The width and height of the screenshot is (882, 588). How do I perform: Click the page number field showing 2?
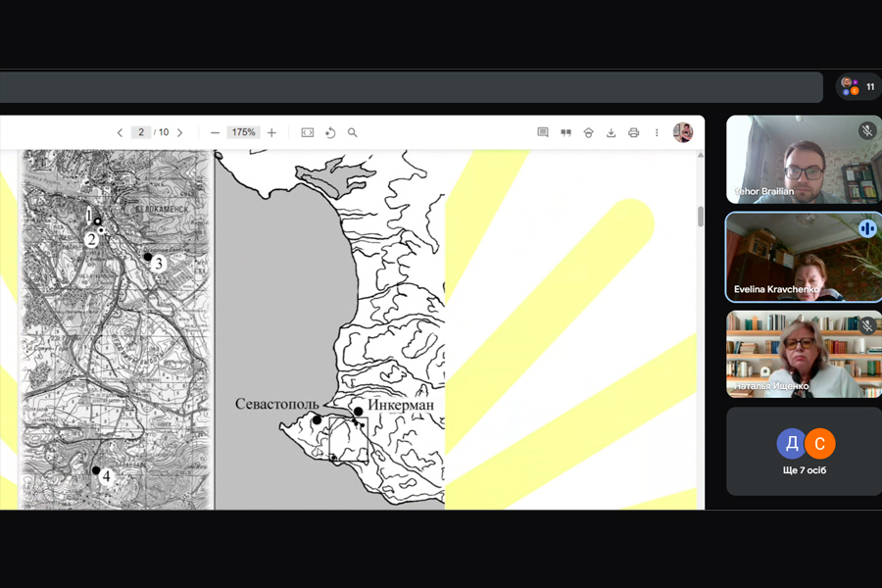click(x=140, y=132)
